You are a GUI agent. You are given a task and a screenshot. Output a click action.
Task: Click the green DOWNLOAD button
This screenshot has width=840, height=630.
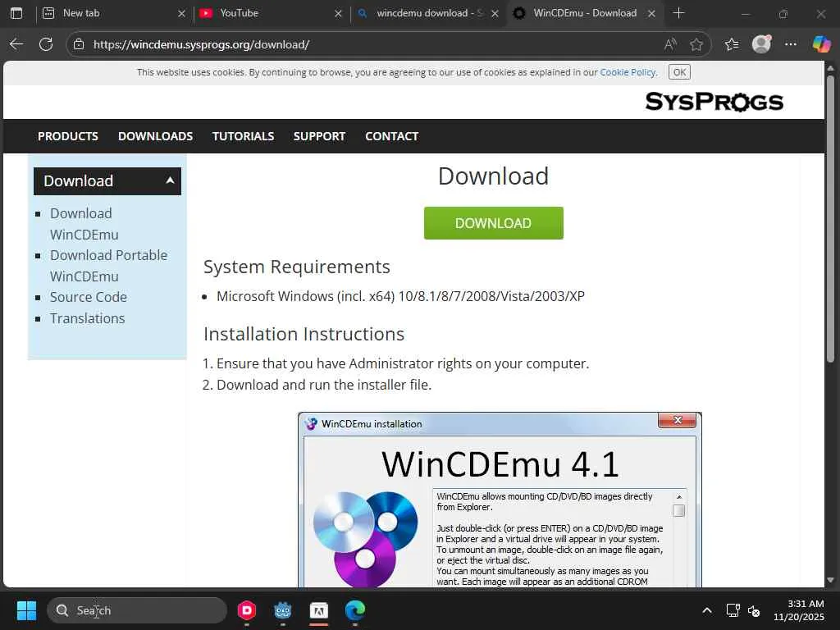coord(493,223)
